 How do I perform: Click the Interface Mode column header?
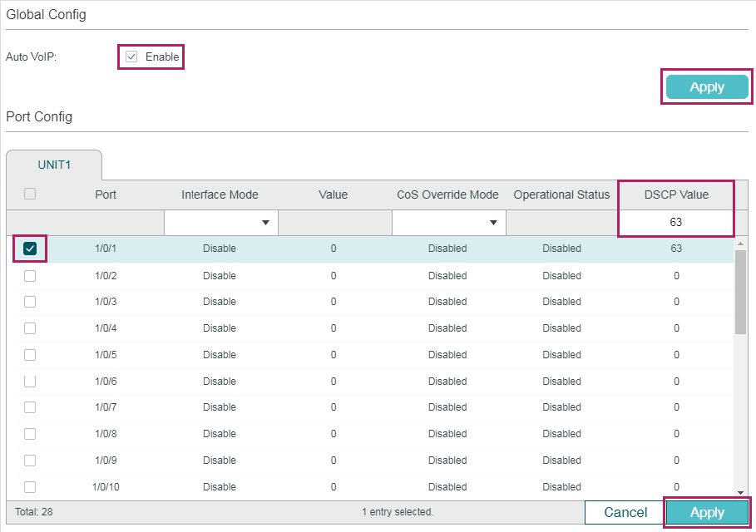[x=220, y=195]
